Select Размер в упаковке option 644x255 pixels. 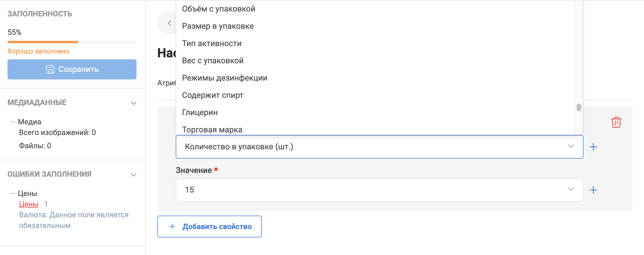(218, 26)
